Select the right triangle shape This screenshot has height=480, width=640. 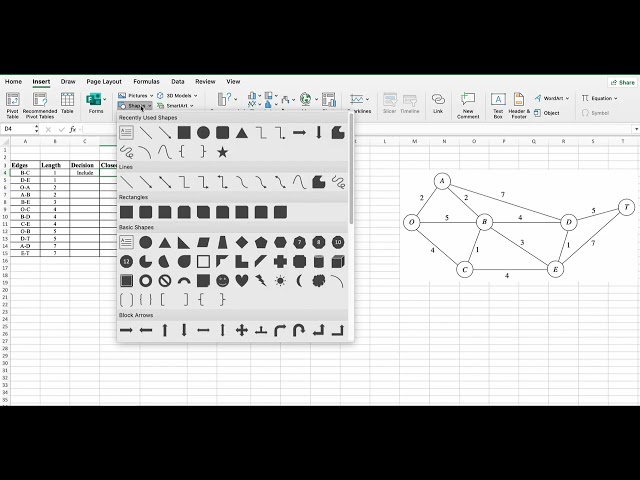click(184, 242)
